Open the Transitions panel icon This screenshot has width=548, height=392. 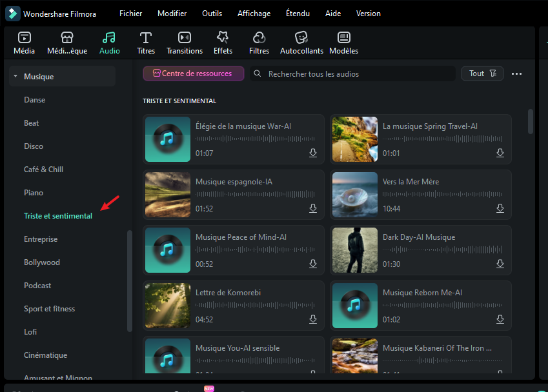(185, 38)
